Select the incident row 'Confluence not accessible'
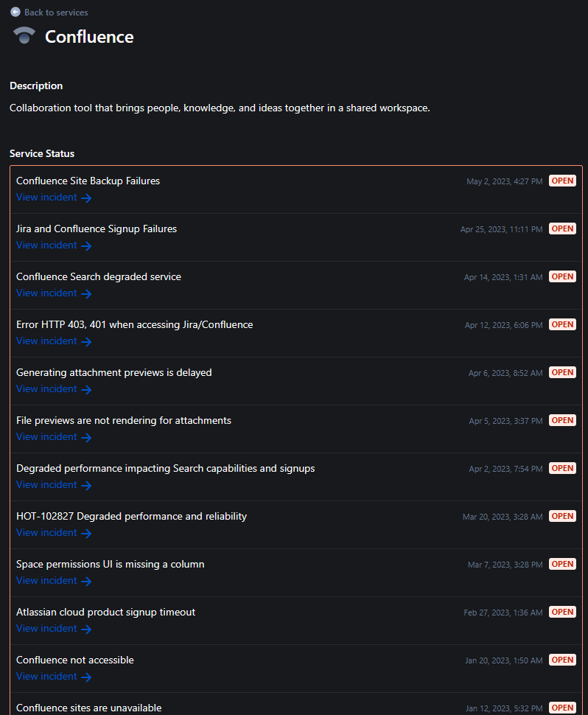Screen dimensions: 588x715 click(74, 660)
